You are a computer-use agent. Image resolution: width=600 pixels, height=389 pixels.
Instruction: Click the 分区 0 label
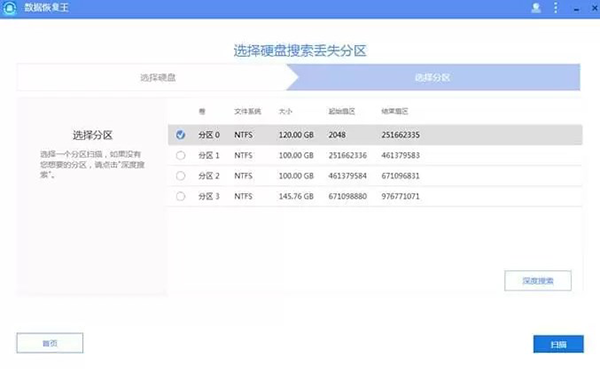click(x=209, y=135)
